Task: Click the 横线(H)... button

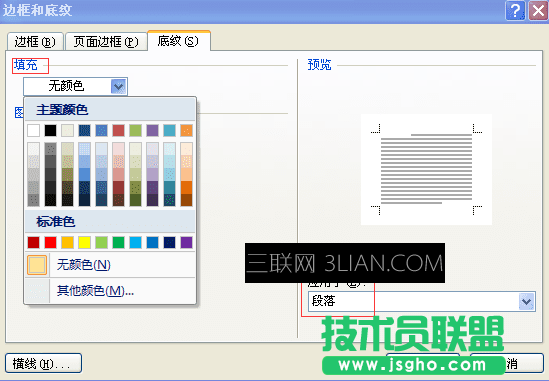Action: pos(43,363)
